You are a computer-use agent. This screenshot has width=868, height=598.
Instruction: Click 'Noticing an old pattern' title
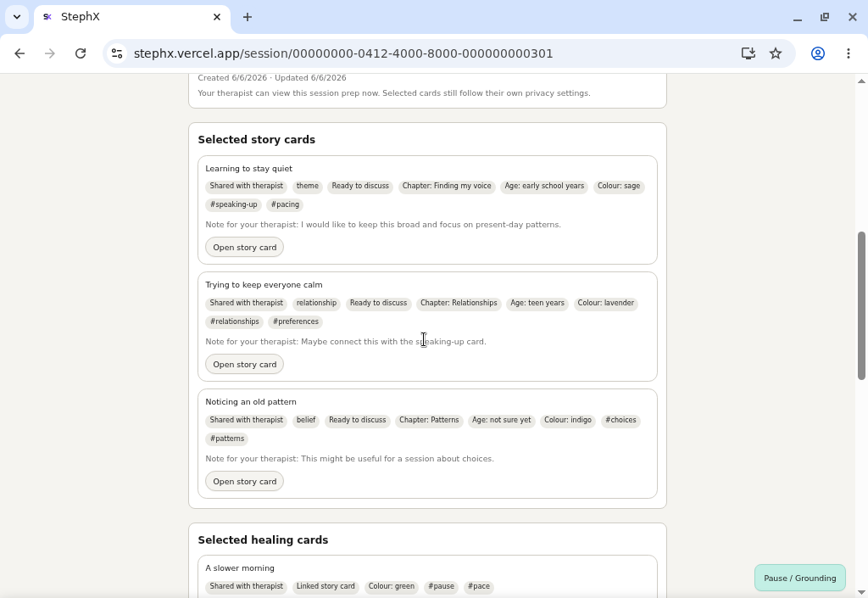point(251,402)
